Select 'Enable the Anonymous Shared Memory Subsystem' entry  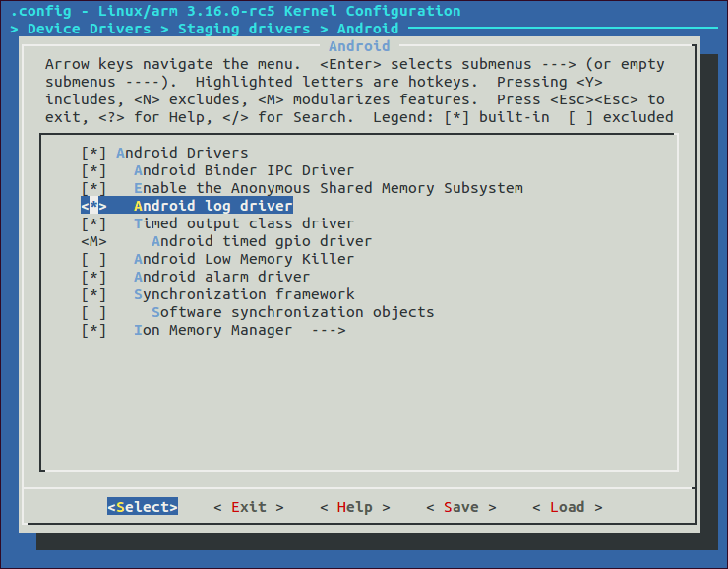[x=329, y=188]
